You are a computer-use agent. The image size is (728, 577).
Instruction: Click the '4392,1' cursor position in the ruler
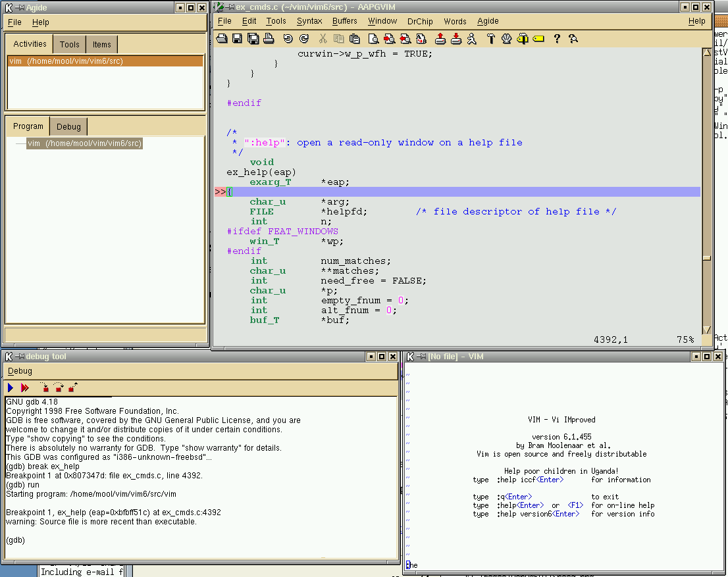611,339
